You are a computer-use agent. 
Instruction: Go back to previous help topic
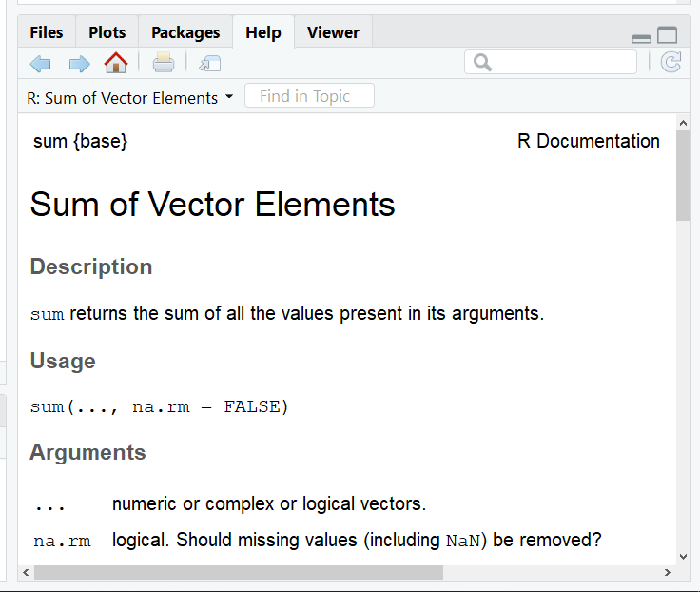(41, 64)
